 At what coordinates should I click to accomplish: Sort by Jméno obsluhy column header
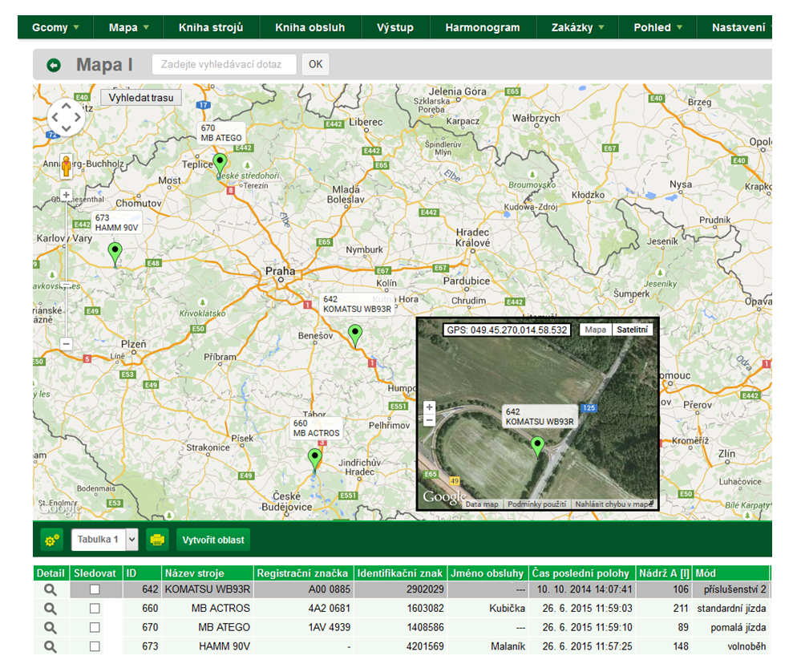coord(488,573)
